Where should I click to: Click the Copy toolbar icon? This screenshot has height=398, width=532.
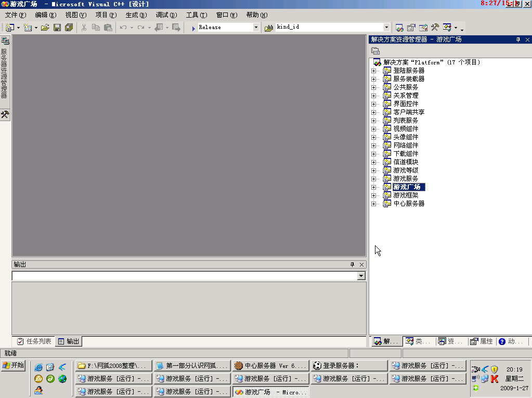[x=96, y=28]
